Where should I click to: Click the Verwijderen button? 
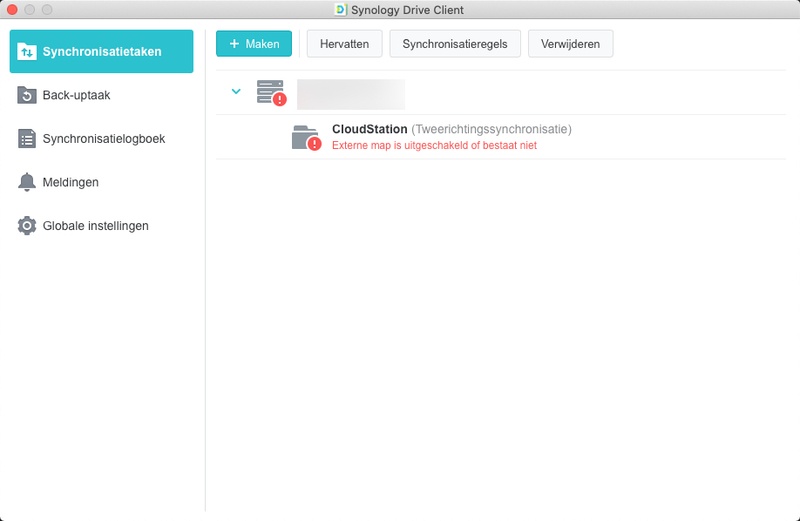570,44
